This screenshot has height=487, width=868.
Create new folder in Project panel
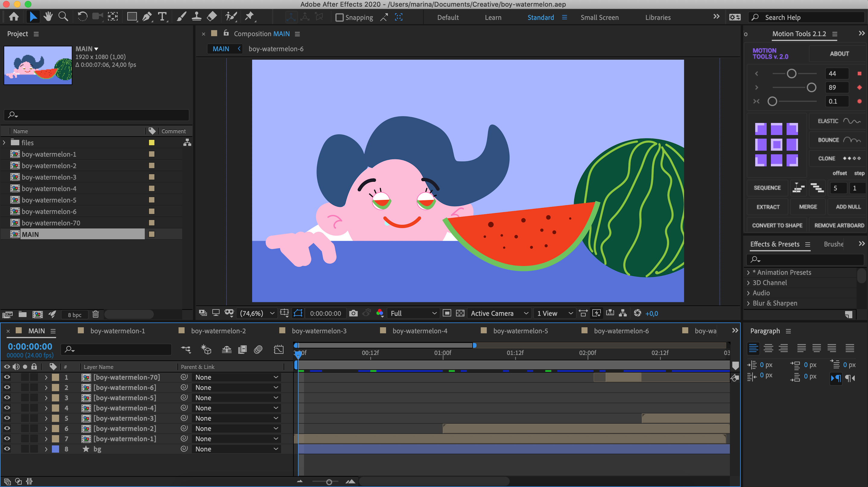(x=23, y=314)
